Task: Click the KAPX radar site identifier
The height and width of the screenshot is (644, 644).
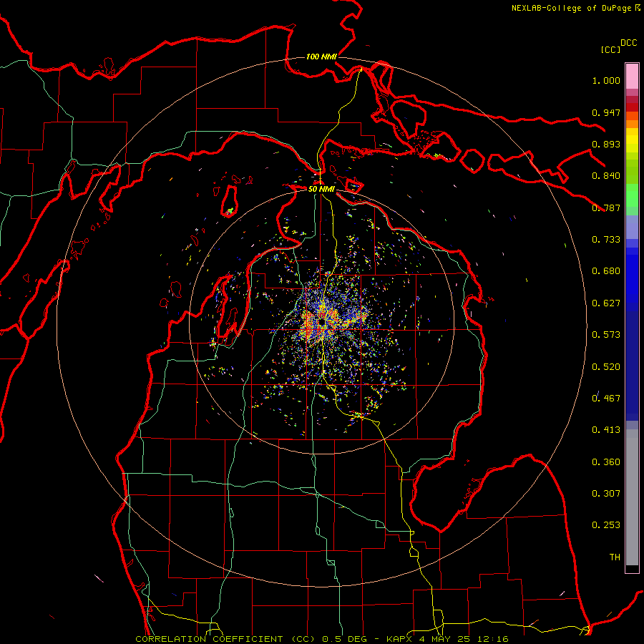Action: coord(399,639)
